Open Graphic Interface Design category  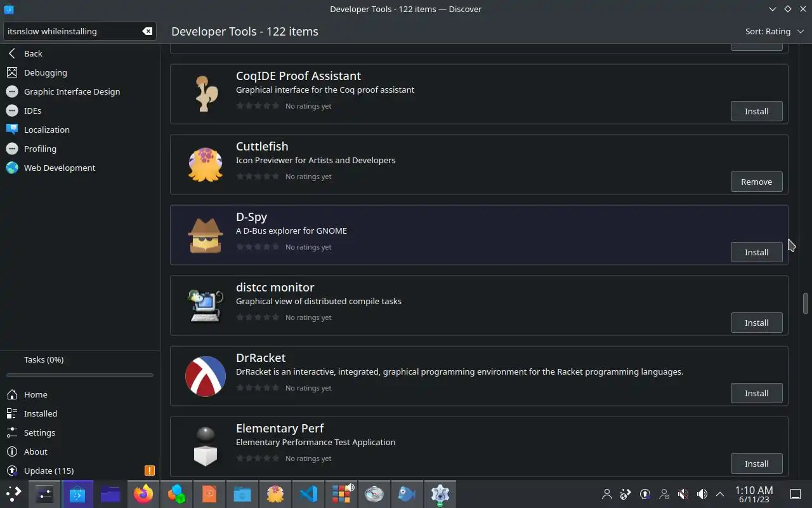pos(80,91)
